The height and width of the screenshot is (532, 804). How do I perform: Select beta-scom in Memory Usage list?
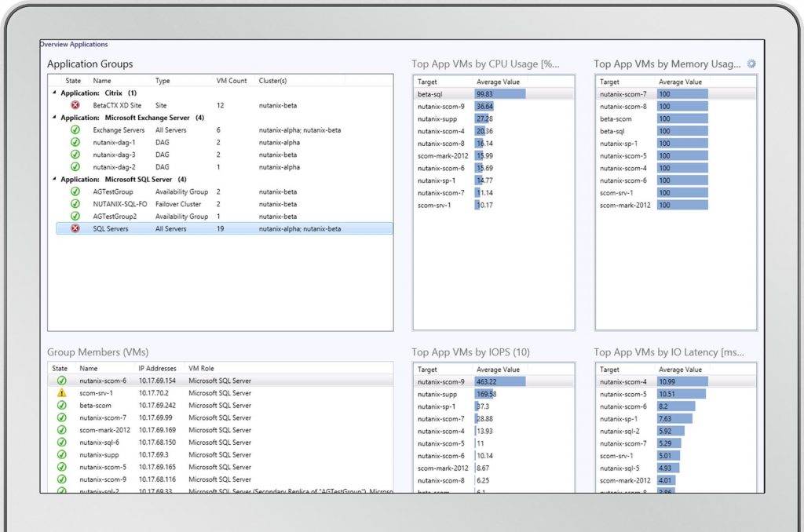point(616,118)
